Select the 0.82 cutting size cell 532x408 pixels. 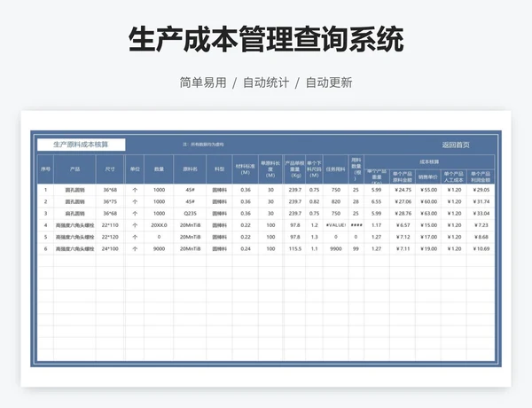pyautogui.click(x=314, y=201)
